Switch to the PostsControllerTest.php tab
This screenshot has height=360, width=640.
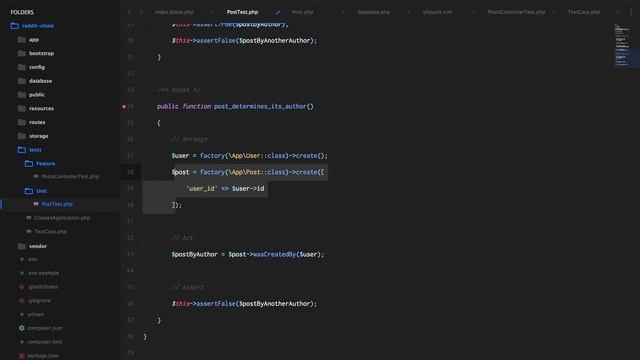(516, 12)
